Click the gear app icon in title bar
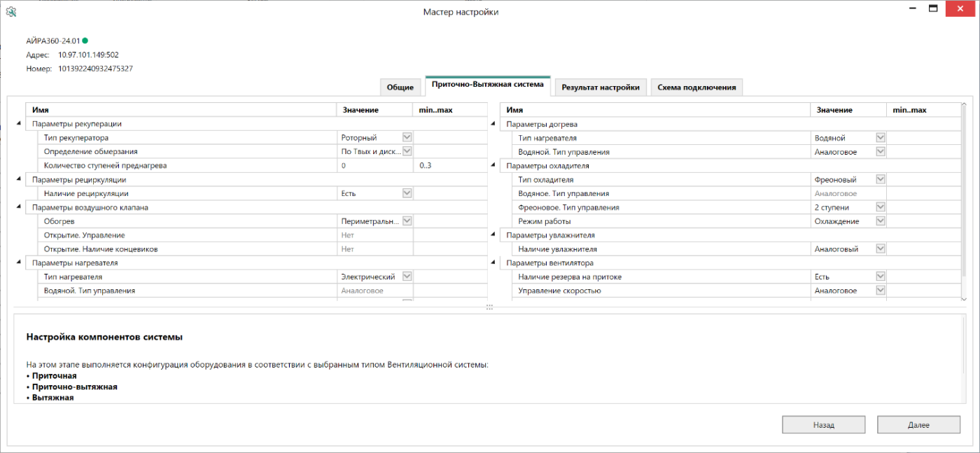980x453 pixels. (x=10, y=11)
